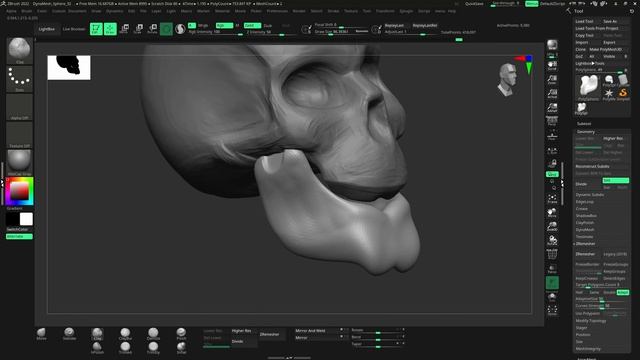
Task: Click the Solo icon in right shelf
Action: (x=552, y=297)
